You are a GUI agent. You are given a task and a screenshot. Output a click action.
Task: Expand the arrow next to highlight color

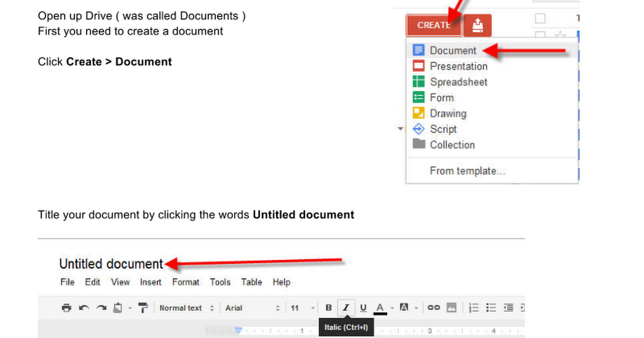[x=415, y=308]
